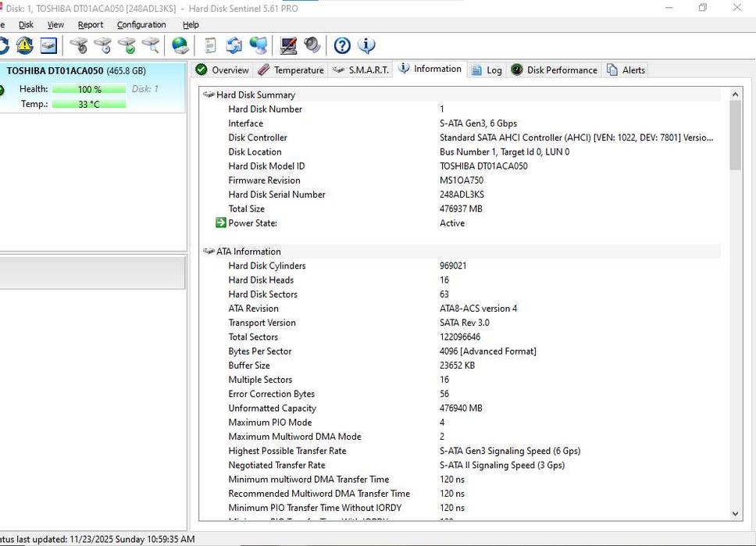Image resolution: width=756 pixels, height=546 pixels.
Task: Click the Disk Controller row value
Action: (576, 137)
